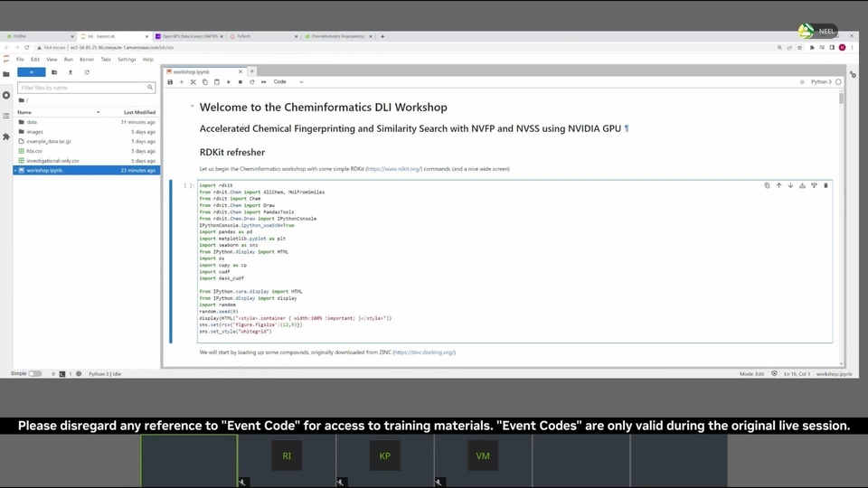Interrupt the kernel with stop icon
Image resolution: width=868 pixels, height=488 pixels.
coord(241,82)
